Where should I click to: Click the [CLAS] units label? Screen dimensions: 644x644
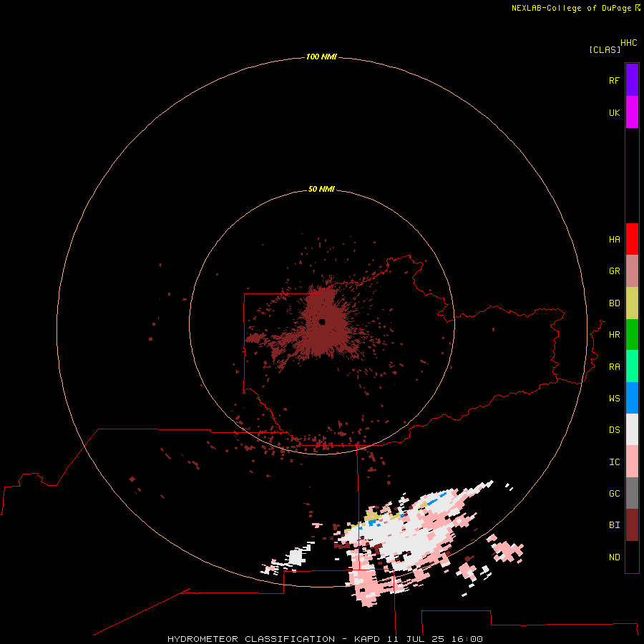coord(605,49)
